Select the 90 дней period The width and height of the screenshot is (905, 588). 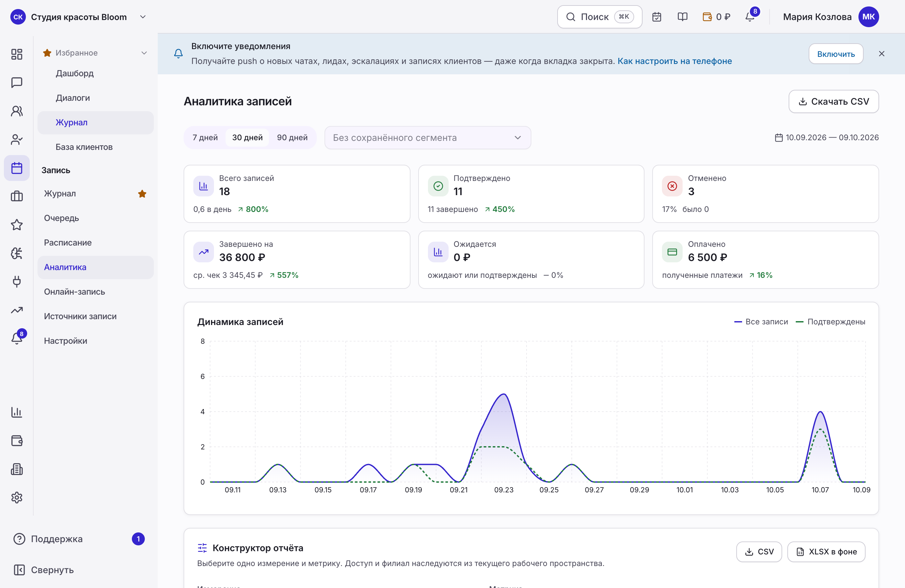click(292, 138)
